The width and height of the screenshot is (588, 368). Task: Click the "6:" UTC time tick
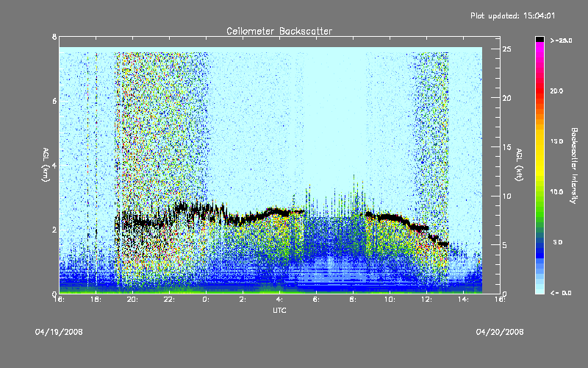coord(316,300)
